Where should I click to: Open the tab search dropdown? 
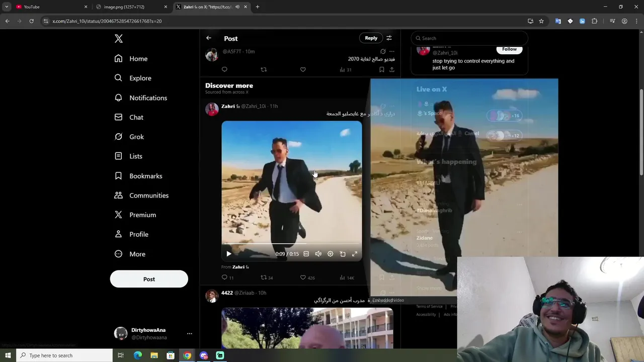(x=7, y=7)
